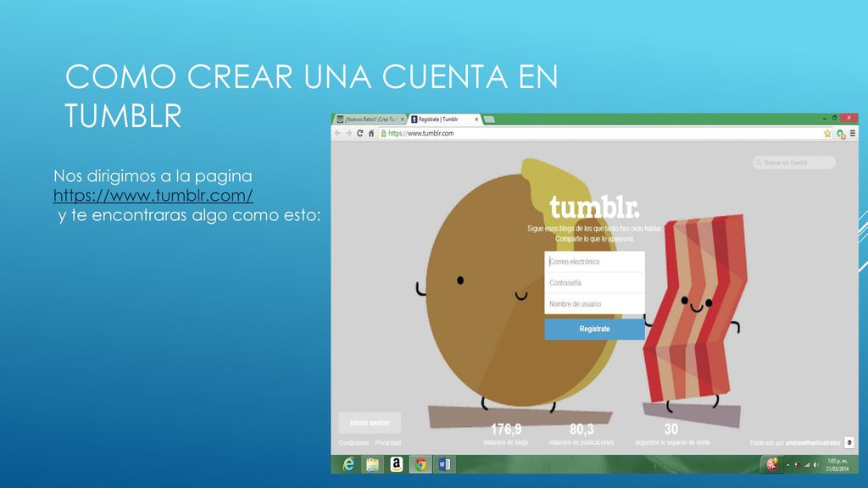Open the Amazon app in the taskbar

397,464
